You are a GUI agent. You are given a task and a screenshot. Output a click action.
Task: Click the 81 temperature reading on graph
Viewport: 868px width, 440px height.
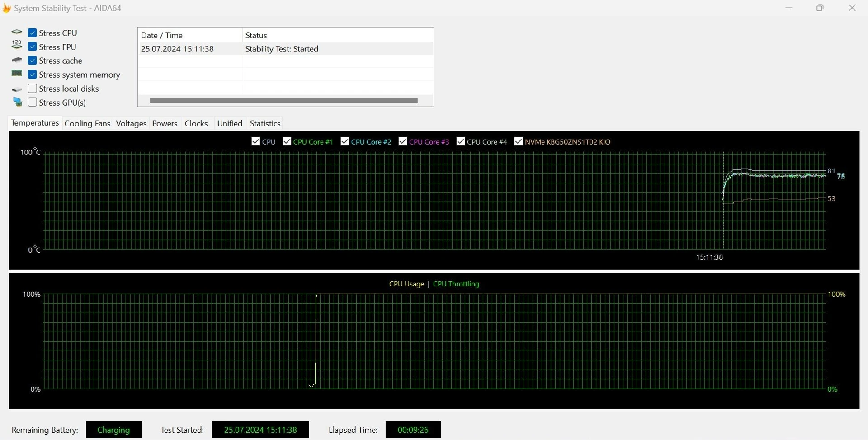pos(831,171)
